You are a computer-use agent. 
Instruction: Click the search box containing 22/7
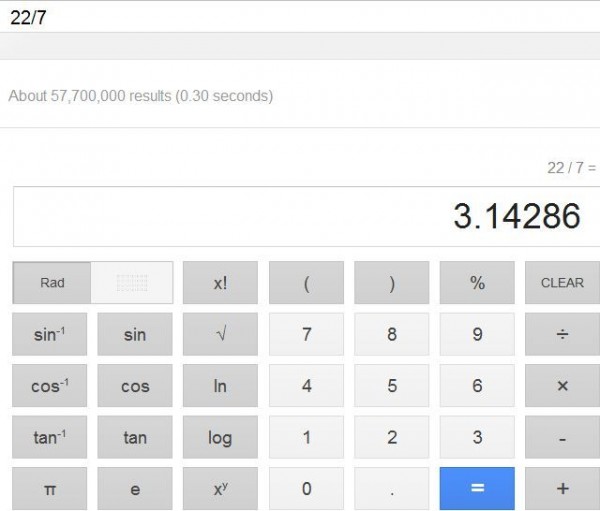coord(300,16)
